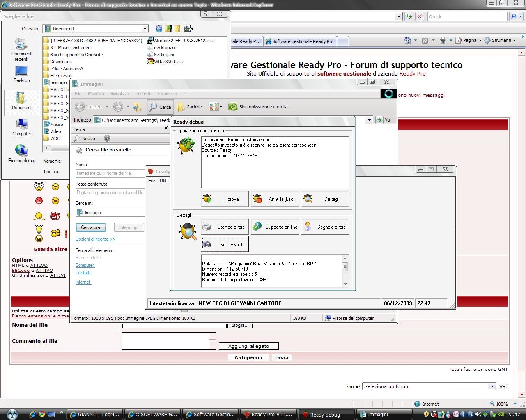Open the views dropdown in Immagini toolbar
The image size is (526, 420).
[216, 107]
